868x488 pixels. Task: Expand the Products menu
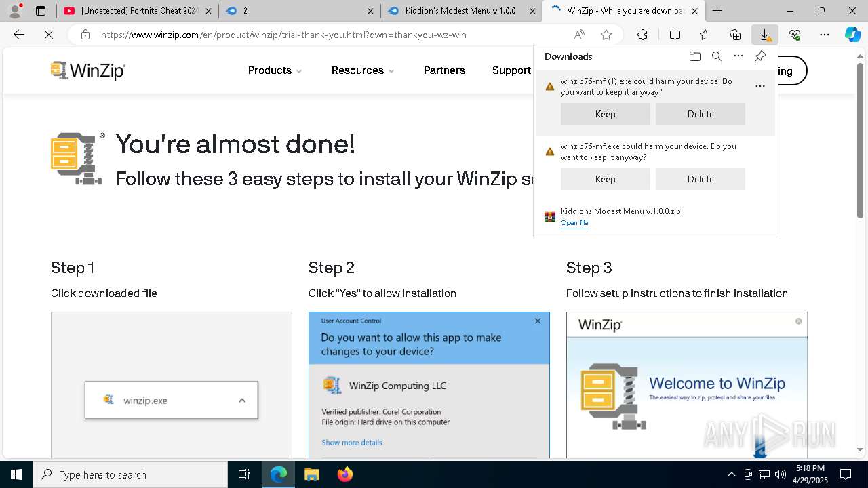point(275,70)
